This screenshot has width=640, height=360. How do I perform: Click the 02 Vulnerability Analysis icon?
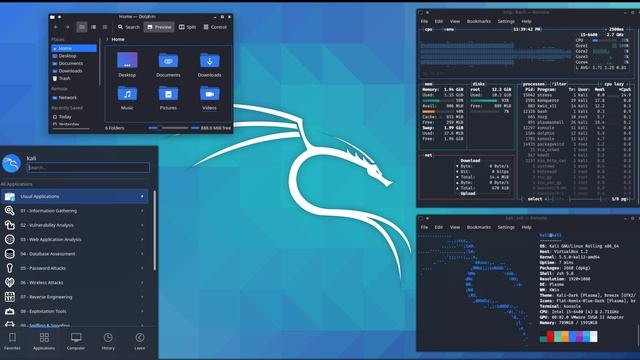(9, 225)
